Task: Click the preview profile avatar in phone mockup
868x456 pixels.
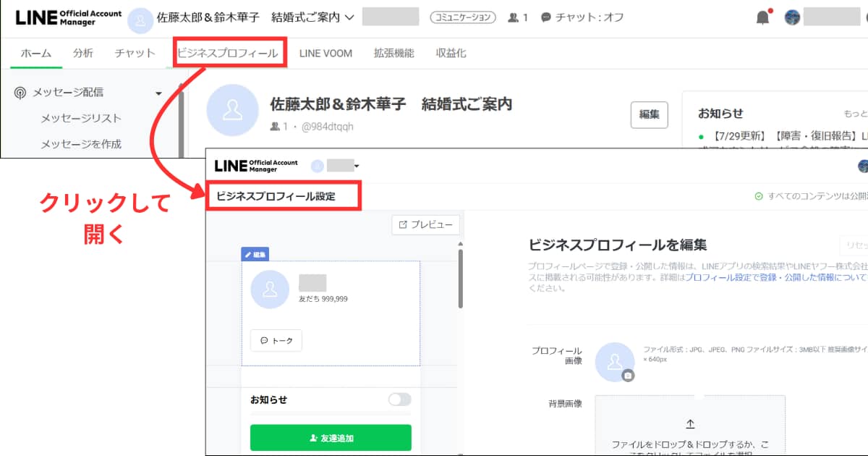Action: [x=270, y=290]
